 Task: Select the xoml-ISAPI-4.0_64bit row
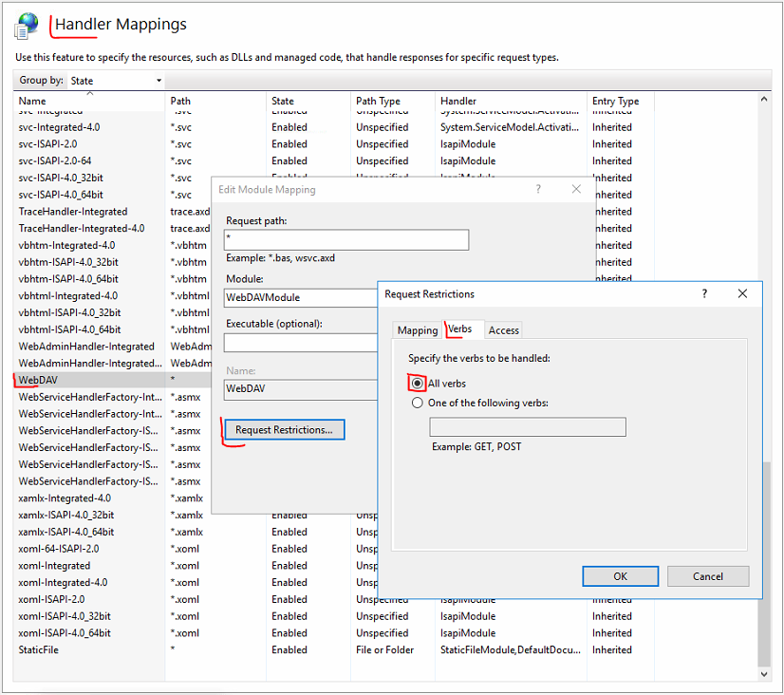pos(64,633)
